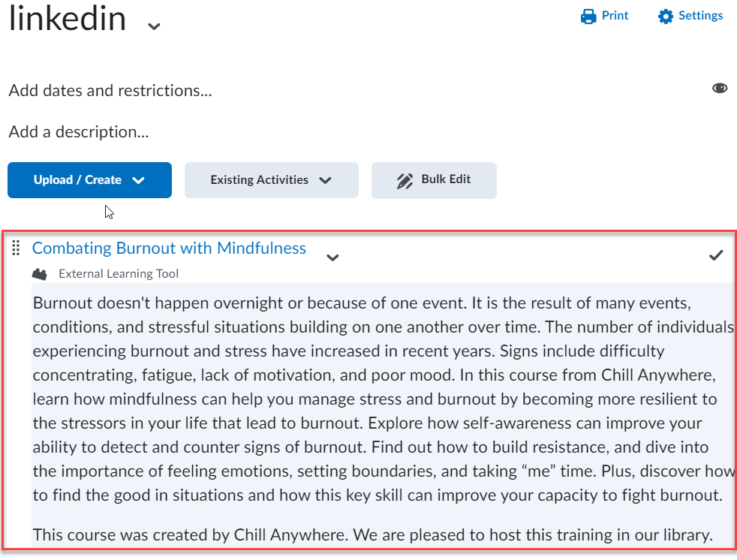737x560 pixels.
Task: Click the pencil icon on the Bulk Edit button
Action: pos(405,180)
